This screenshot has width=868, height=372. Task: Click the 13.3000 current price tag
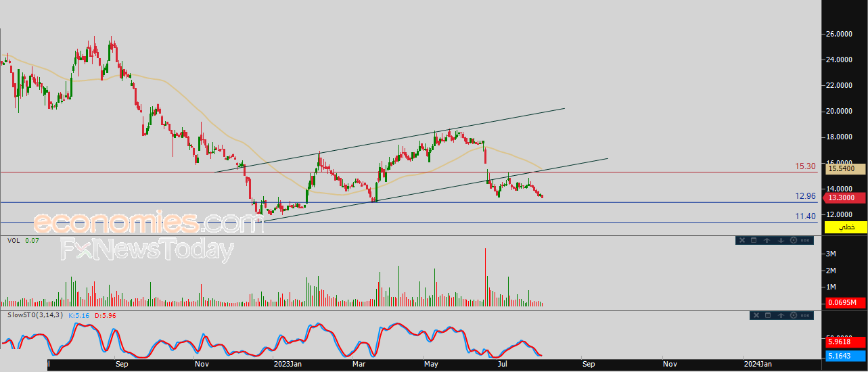click(846, 197)
